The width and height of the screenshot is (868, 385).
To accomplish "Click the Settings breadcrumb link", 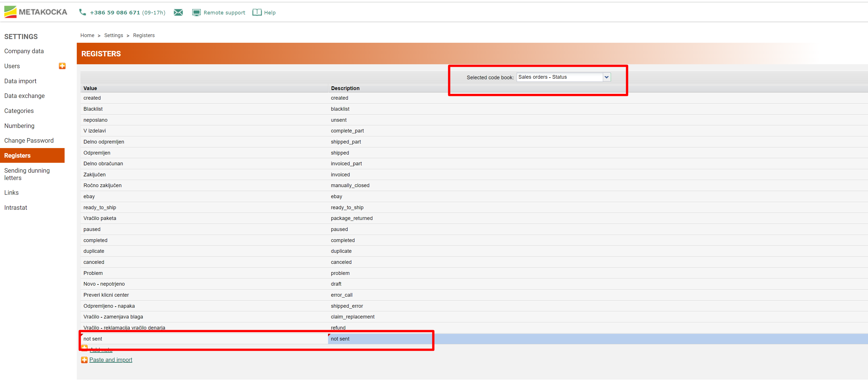I will tap(114, 35).
